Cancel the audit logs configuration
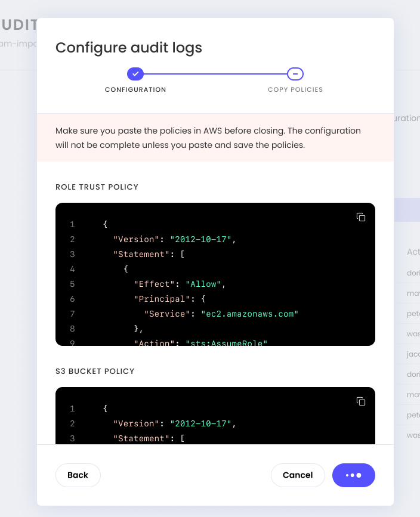The image size is (420, 517). 298,475
